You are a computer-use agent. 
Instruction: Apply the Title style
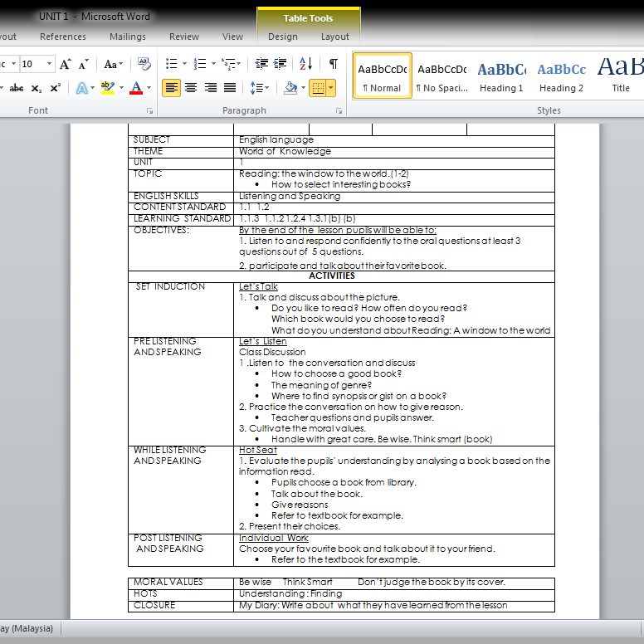click(620, 76)
